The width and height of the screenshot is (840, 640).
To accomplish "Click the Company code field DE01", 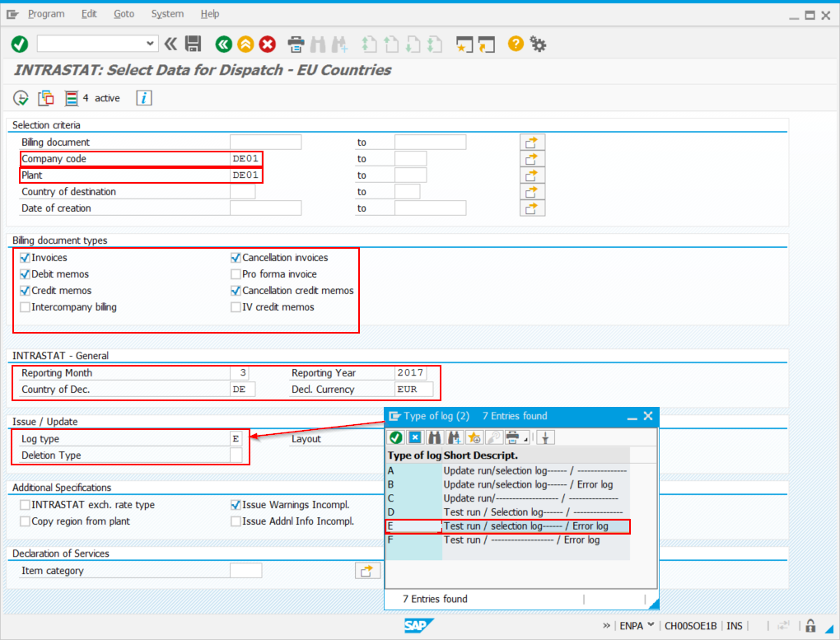I will [246, 159].
